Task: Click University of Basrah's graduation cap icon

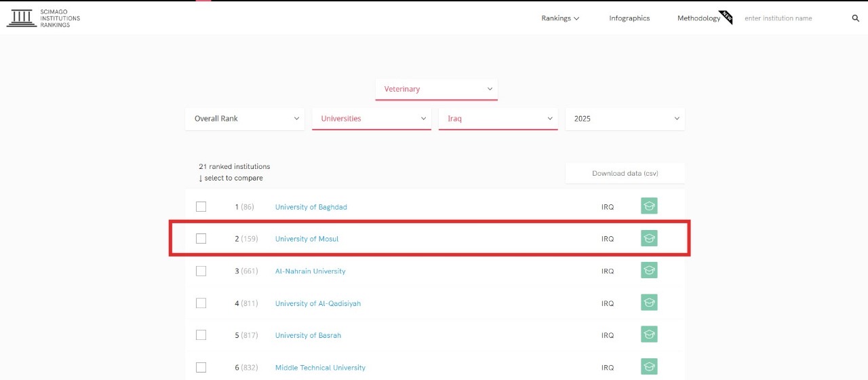Action: point(649,335)
